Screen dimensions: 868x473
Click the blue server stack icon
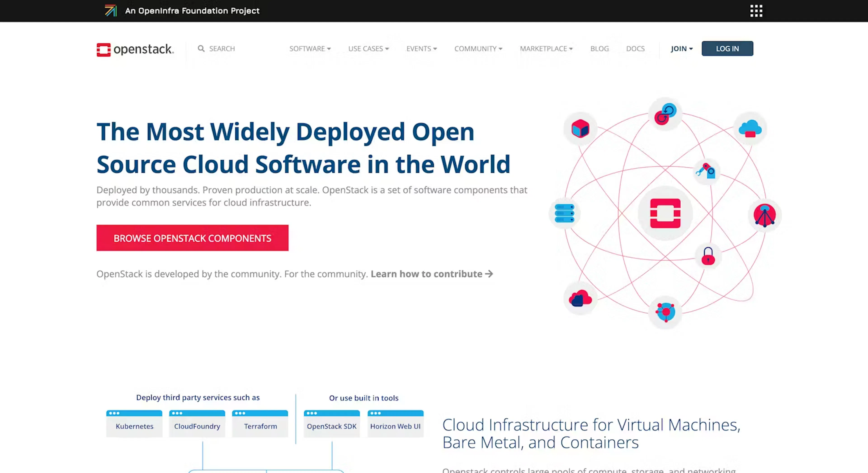point(564,213)
